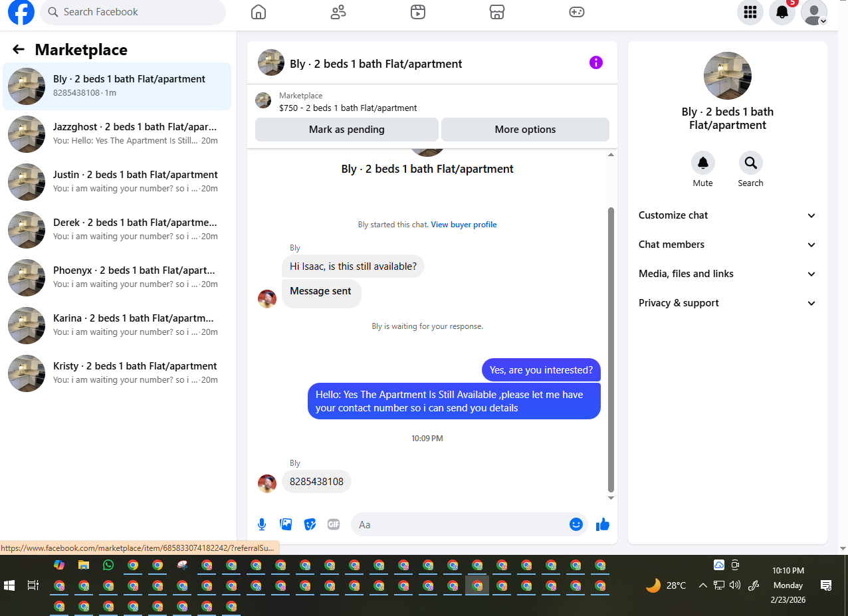Open the Gaming controller icon in top navigation

coord(577,12)
